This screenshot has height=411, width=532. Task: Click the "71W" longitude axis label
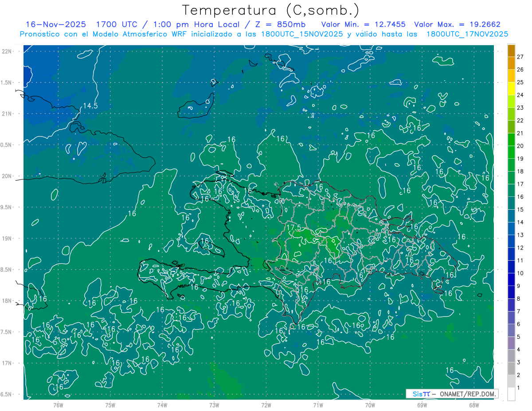pos(318,404)
